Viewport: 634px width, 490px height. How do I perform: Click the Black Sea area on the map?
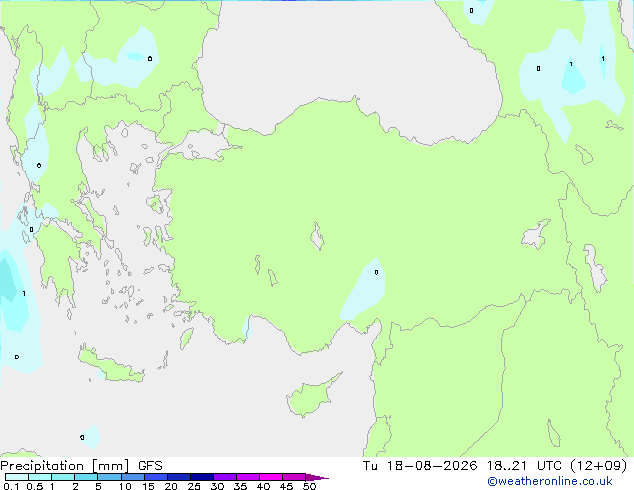348,61
